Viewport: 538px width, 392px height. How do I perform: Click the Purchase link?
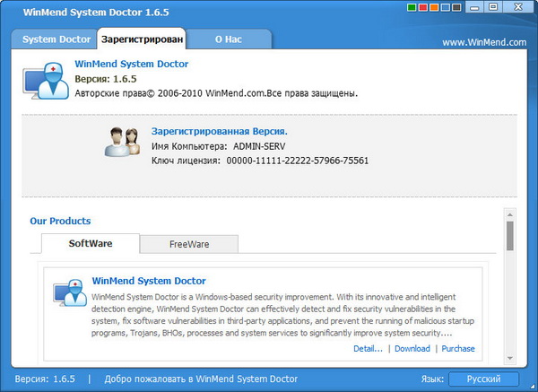point(458,349)
